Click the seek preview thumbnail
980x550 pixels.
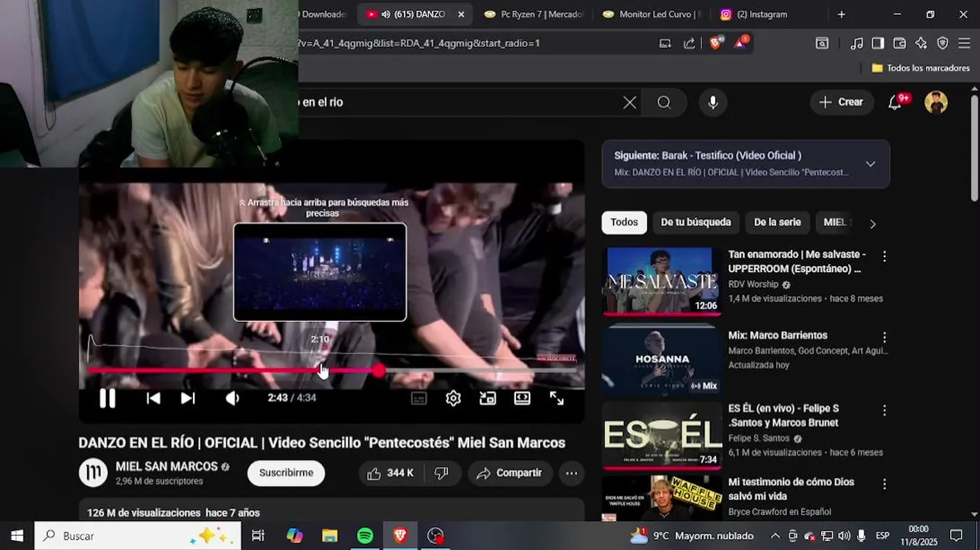(x=320, y=272)
